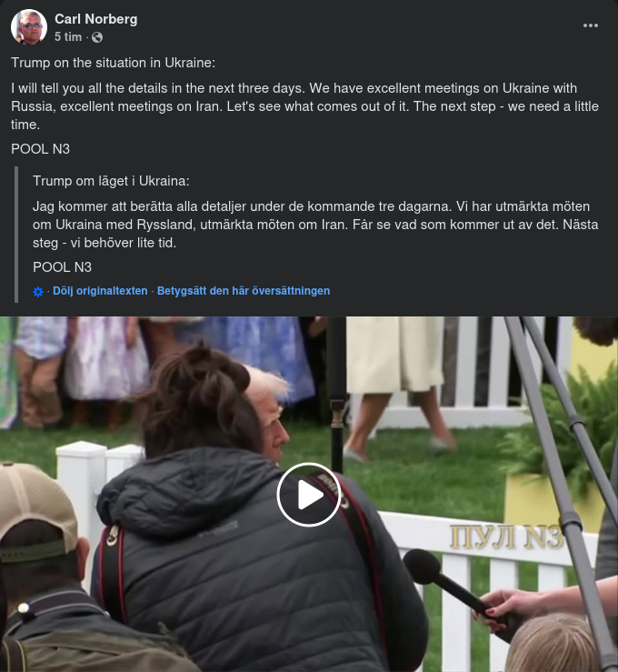Screen dimensions: 618x672
Task: Open the Carl Norberg profile name link
Action: pyautogui.click(x=96, y=19)
